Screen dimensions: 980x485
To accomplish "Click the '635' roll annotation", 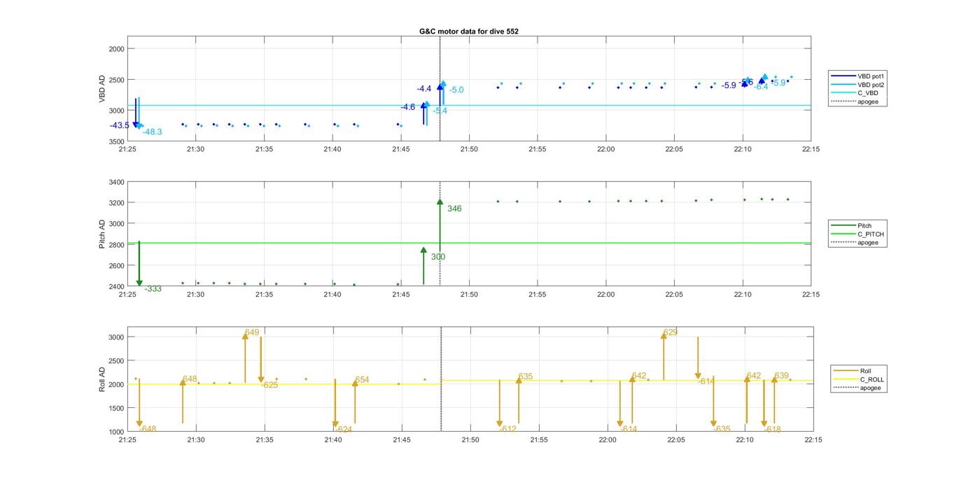I will pos(526,377).
